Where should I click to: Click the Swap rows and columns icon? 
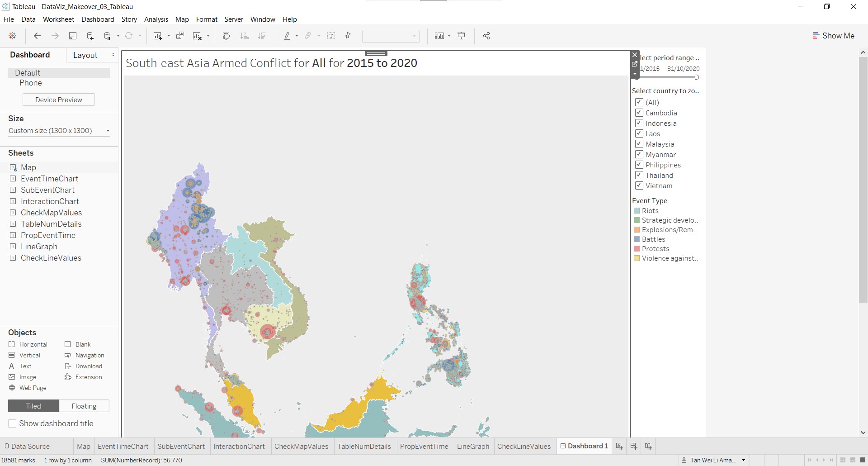(226, 36)
